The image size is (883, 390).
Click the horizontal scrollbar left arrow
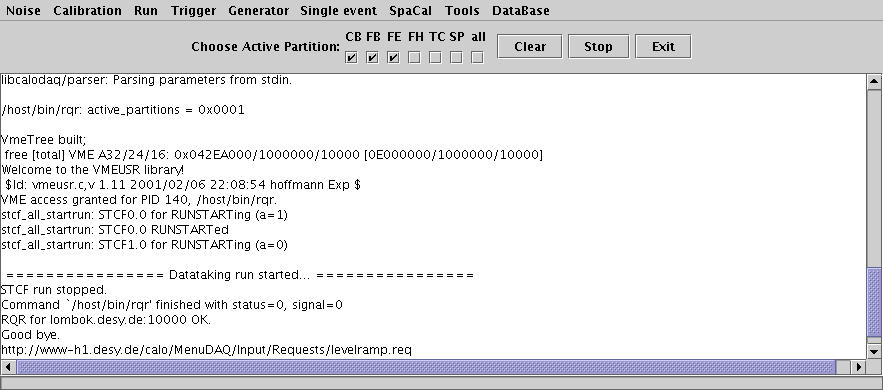(8, 367)
